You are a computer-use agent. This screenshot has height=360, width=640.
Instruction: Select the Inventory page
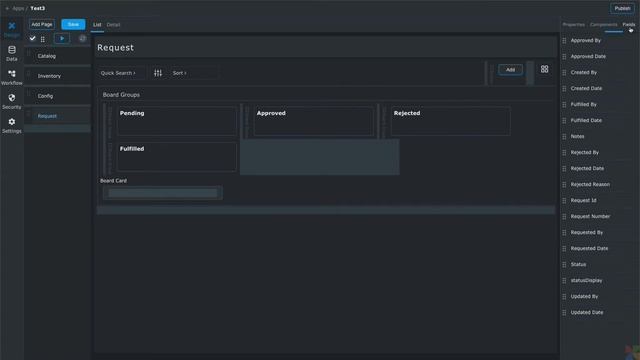[58, 76]
